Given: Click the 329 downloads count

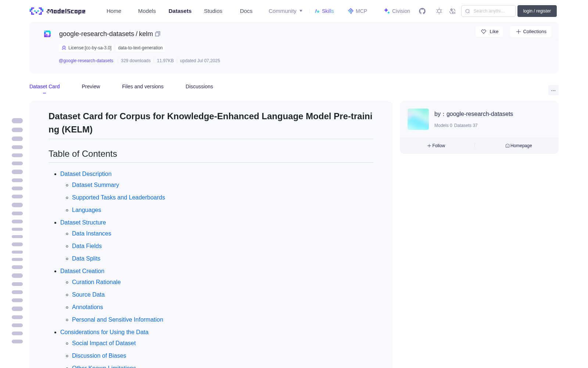Looking at the screenshot, I should click(136, 61).
